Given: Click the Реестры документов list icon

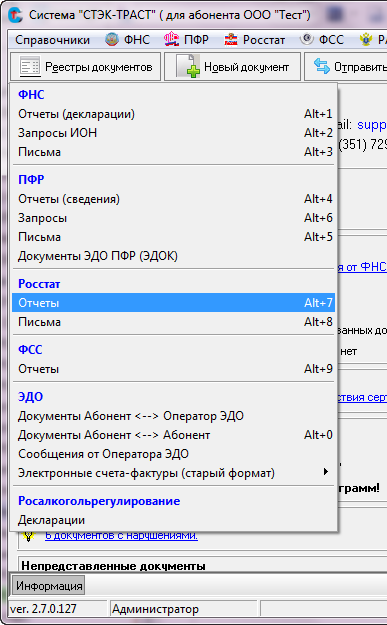Looking at the screenshot, I should (30, 67).
